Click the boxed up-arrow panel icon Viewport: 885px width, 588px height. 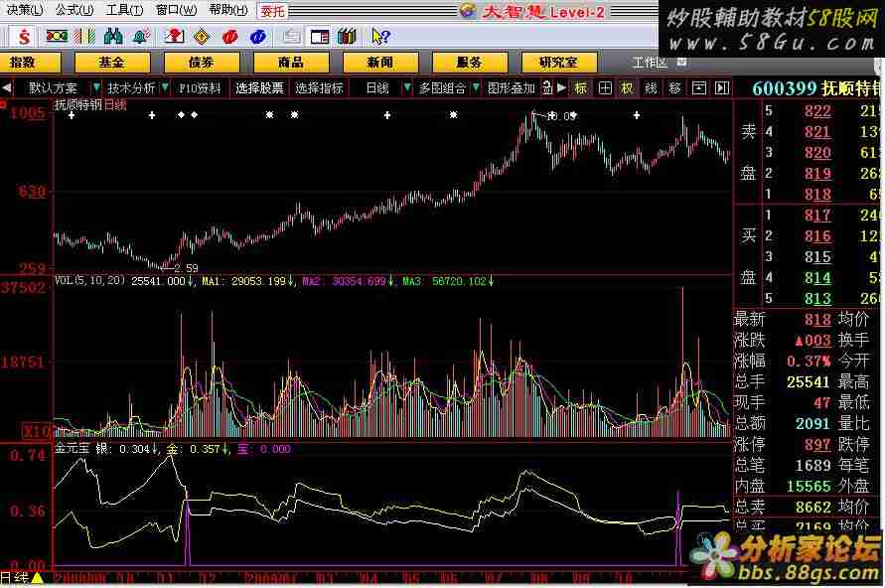[x=698, y=88]
